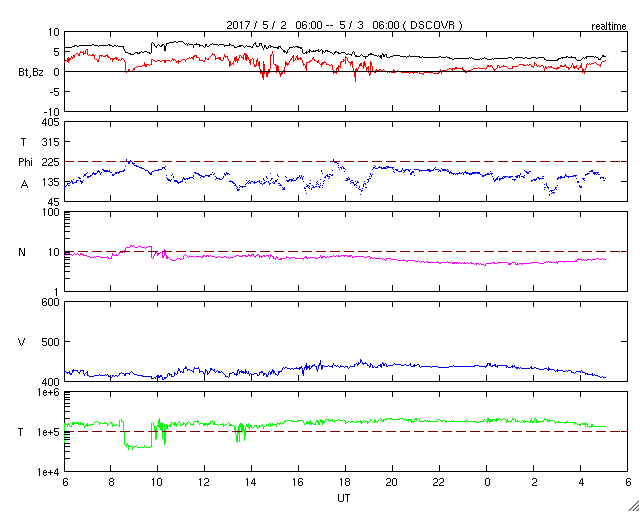Click the '14' hour label on UT axis
Screen dimensions: 640x512
(251, 482)
